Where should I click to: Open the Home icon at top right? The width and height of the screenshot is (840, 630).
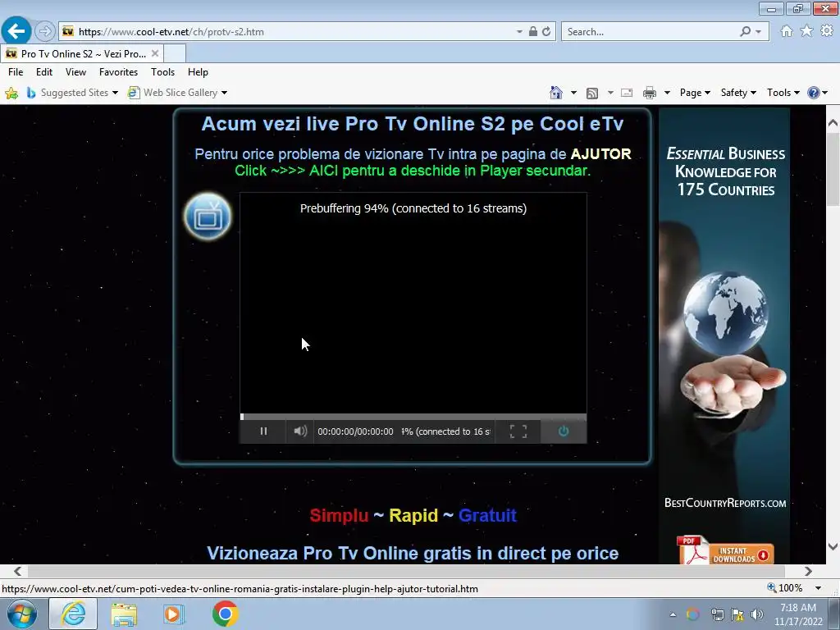point(787,31)
